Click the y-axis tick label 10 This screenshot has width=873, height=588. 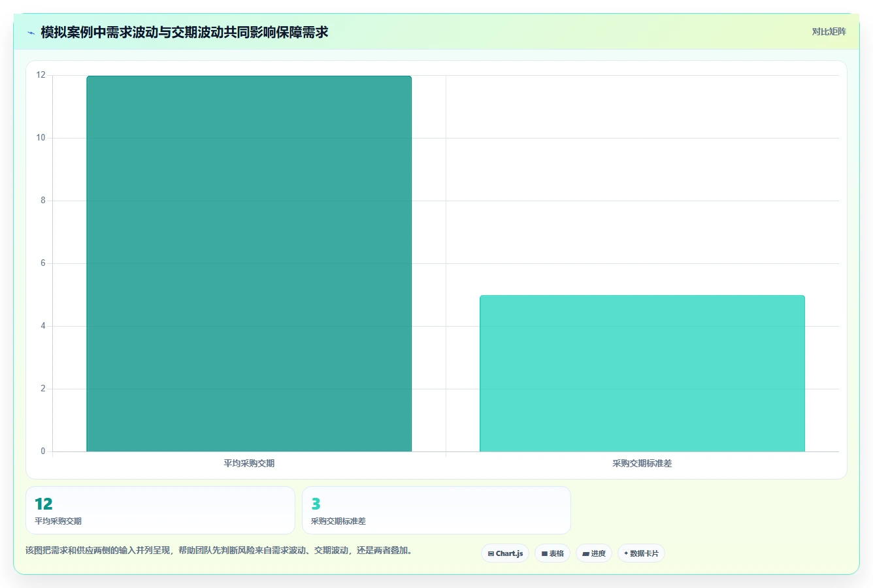coord(41,138)
